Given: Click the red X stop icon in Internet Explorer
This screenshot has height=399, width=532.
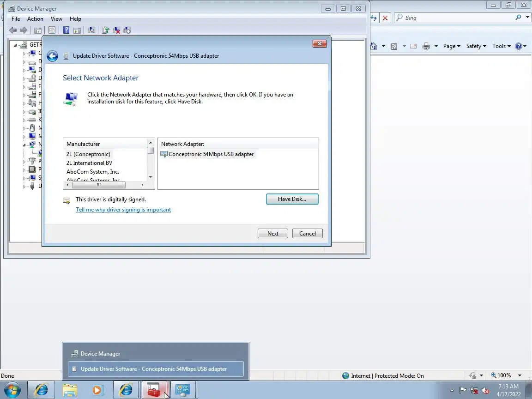Looking at the screenshot, I should click(385, 18).
